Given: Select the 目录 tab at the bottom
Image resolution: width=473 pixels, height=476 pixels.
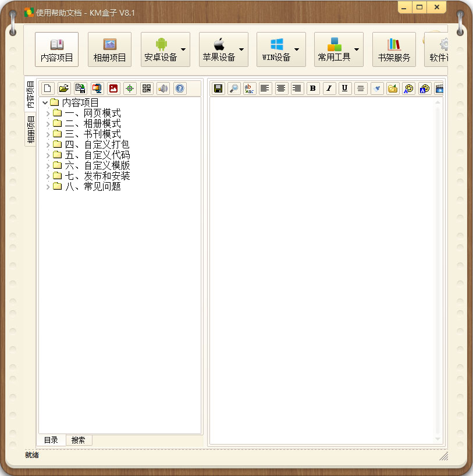Looking at the screenshot, I should [x=51, y=440].
